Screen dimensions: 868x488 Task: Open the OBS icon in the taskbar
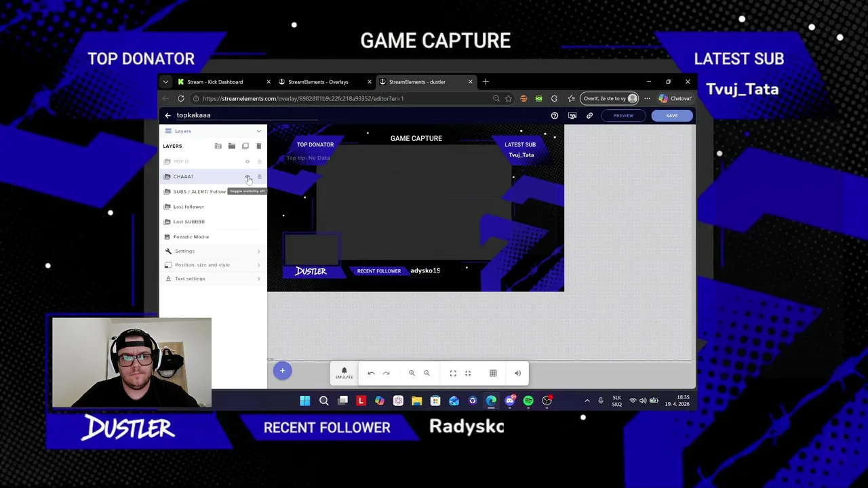click(x=547, y=401)
